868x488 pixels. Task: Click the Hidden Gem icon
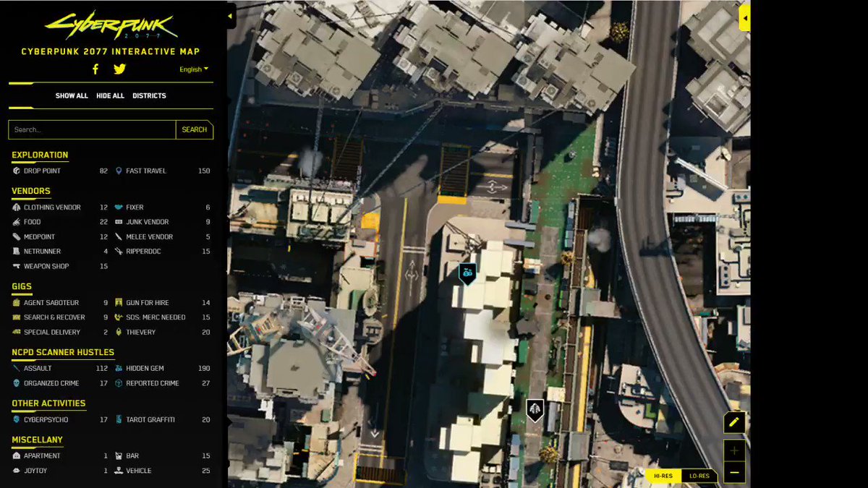coord(119,369)
